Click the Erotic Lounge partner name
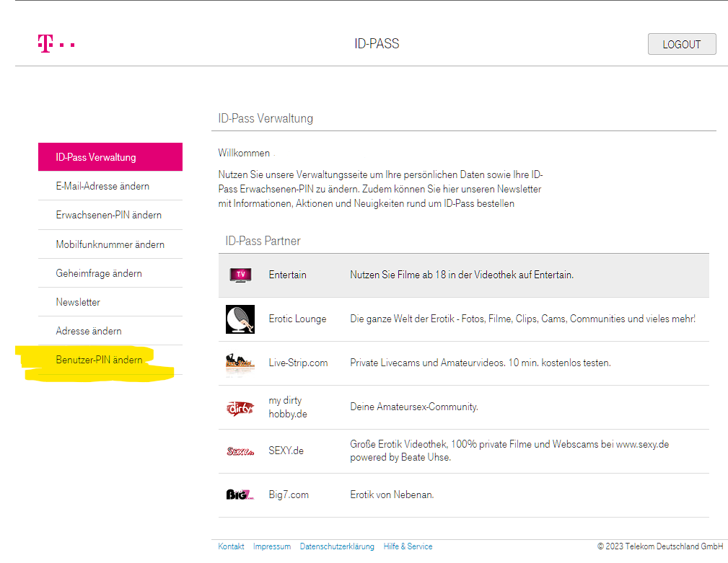The height and width of the screenshot is (563, 728). [297, 319]
